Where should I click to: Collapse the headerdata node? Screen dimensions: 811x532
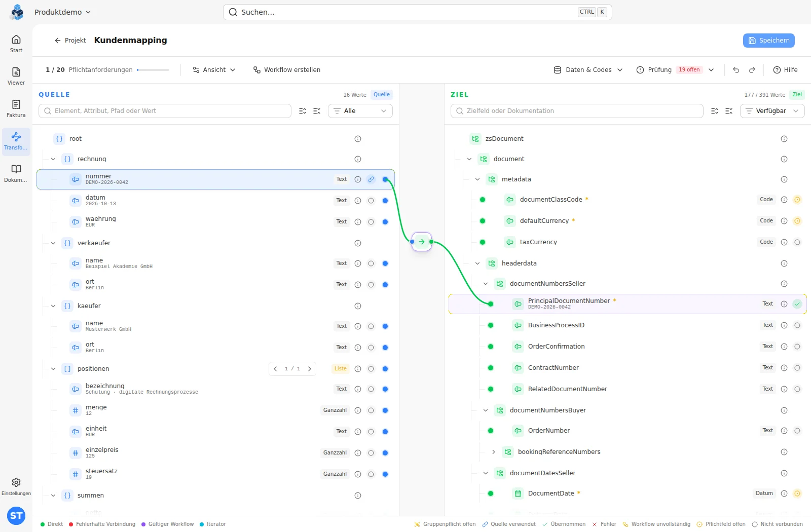pos(477,263)
